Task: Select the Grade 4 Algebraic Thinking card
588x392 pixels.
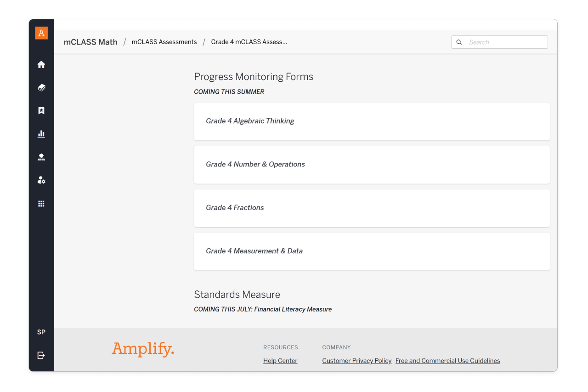Action: (x=372, y=121)
